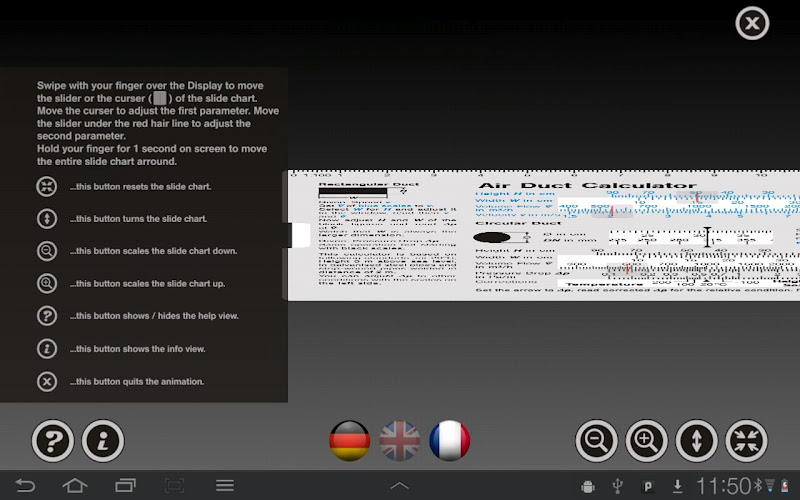The width and height of the screenshot is (800, 500).
Task: Tap the Android home button
Action: click(75, 485)
